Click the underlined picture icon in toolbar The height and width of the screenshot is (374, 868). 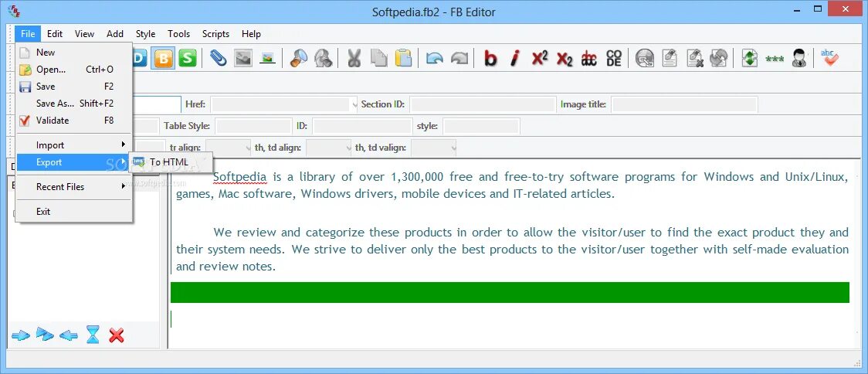pyautogui.click(x=267, y=58)
